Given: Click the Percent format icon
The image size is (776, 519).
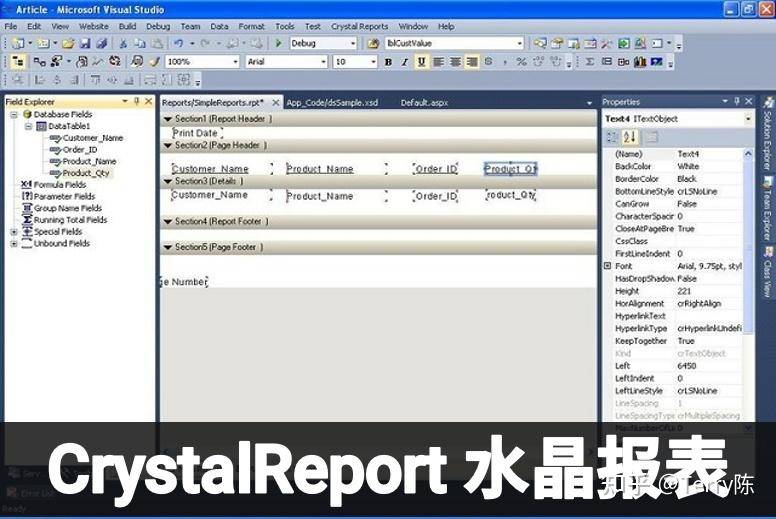Looking at the screenshot, I should coord(521,62).
